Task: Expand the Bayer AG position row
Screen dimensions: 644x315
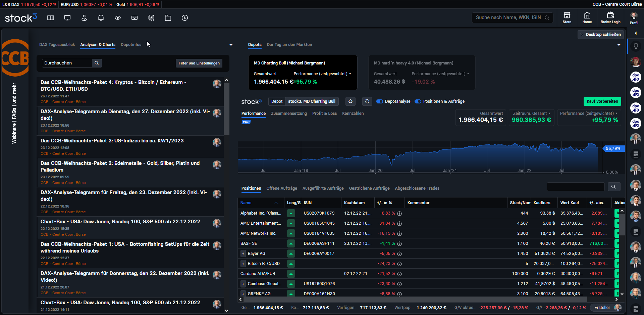Action: (x=243, y=254)
